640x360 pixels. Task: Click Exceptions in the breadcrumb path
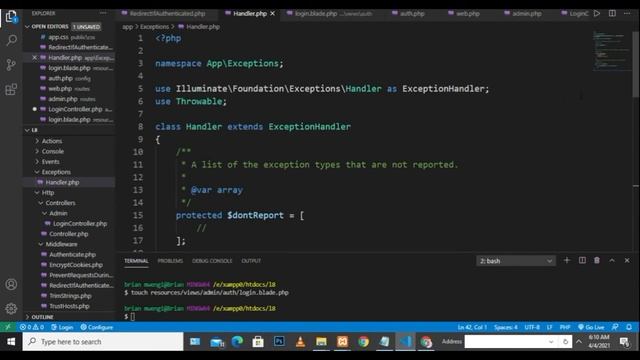154,27
